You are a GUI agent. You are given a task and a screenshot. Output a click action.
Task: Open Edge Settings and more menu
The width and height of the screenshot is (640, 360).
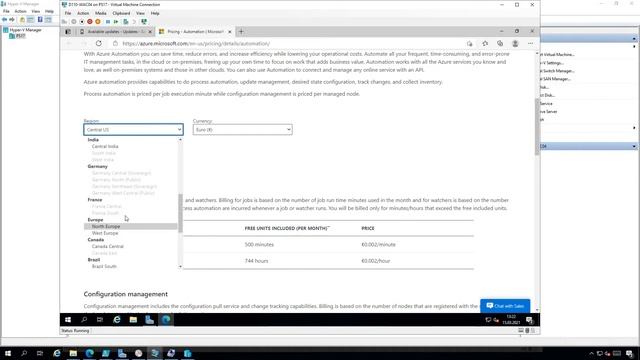point(530,43)
